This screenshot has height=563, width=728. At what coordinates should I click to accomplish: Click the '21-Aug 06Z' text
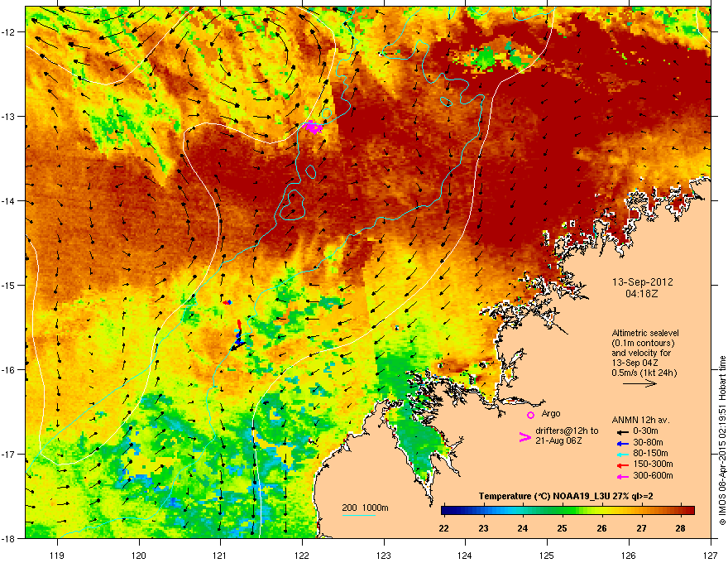(x=558, y=440)
